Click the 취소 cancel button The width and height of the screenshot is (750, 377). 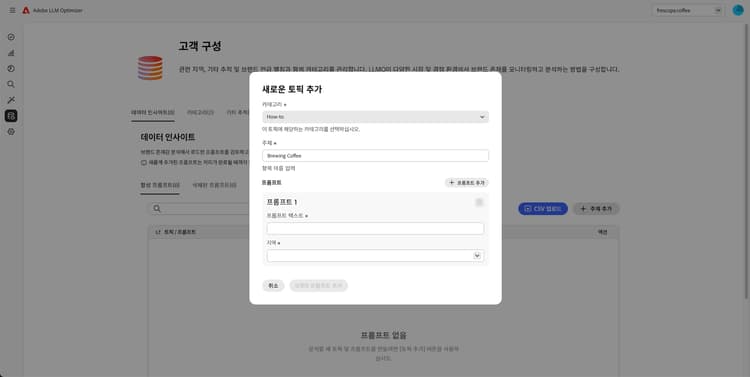(273, 286)
